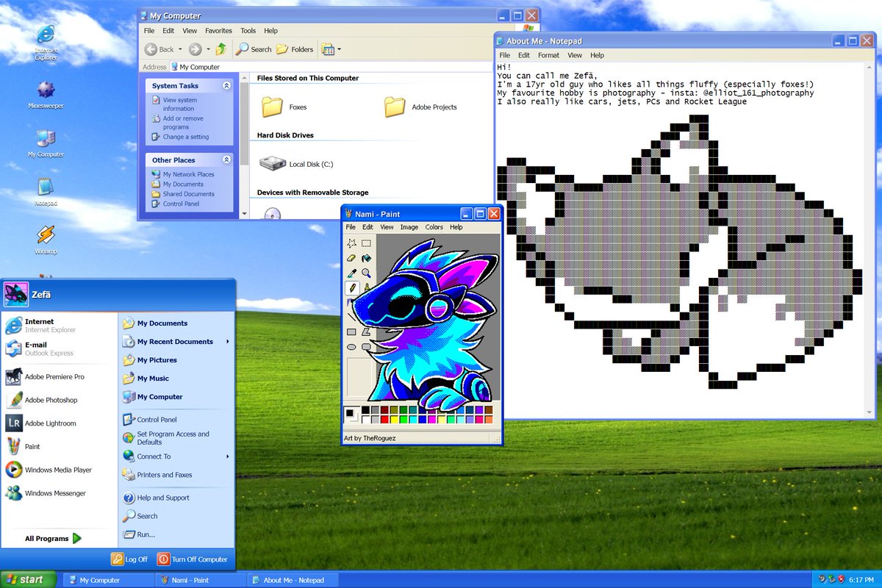Screen dimensions: 882x588
Task: Open the Image menu in Paint
Action: [x=409, y=227]
